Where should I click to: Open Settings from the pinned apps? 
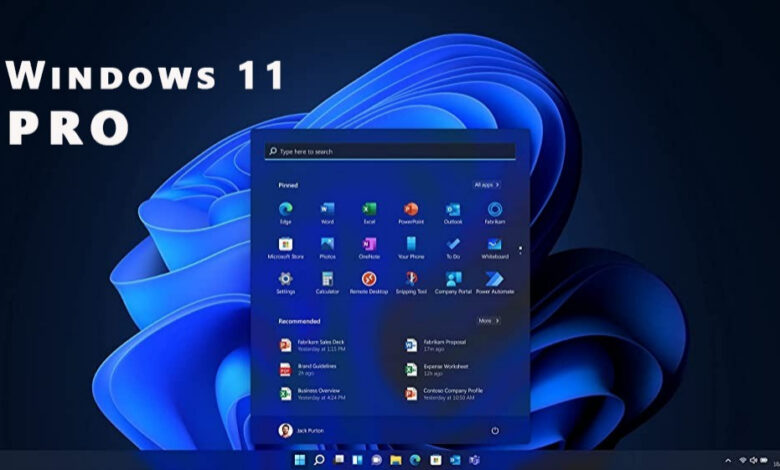pyautogui.click(x=285, y=280)
